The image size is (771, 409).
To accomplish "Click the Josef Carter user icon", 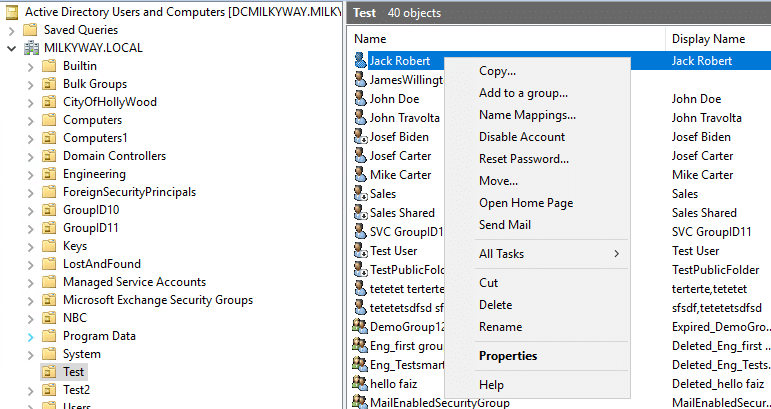I will coord(360,155).
